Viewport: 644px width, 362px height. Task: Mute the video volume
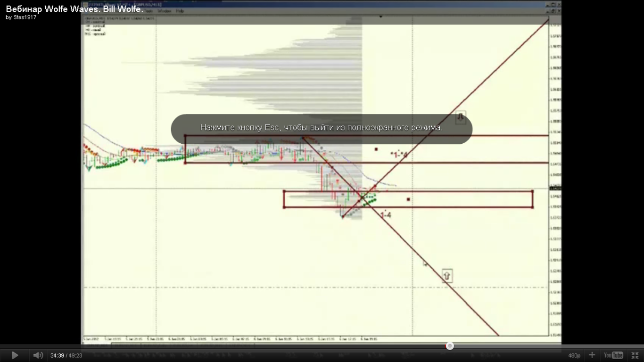coord(38,355)
